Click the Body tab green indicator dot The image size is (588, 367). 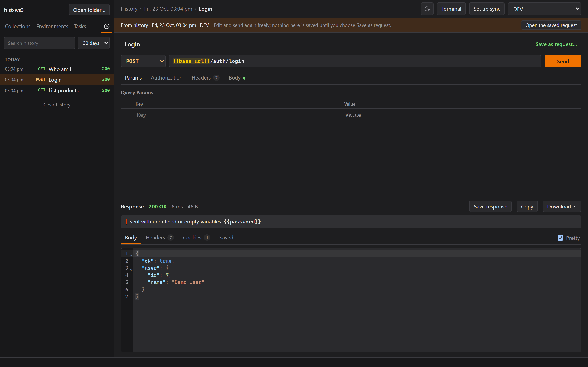click(244, 78)
